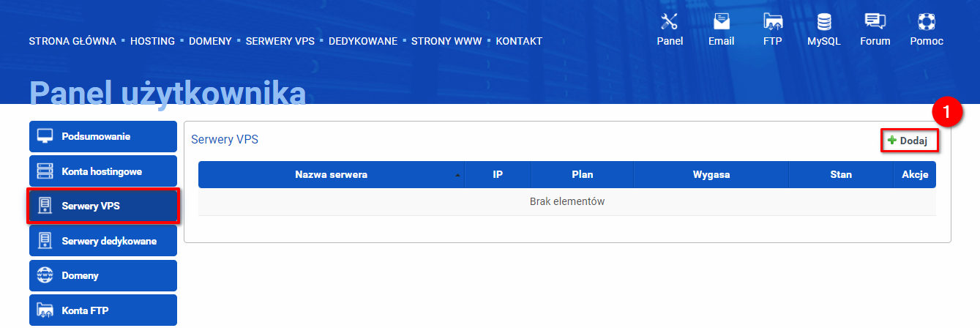Go to STRONA GŁÓWNA
The image size is (980, 328).
72,41
